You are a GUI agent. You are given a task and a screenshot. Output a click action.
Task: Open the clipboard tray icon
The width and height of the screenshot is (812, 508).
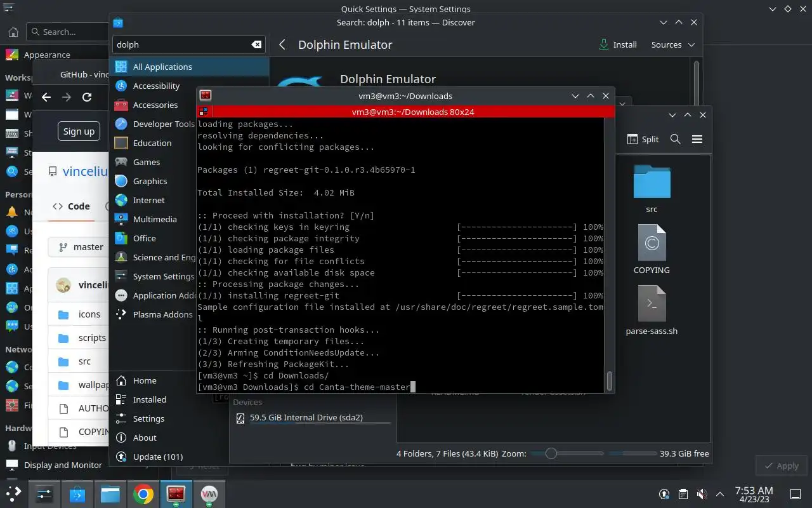[x=683, y=494]
